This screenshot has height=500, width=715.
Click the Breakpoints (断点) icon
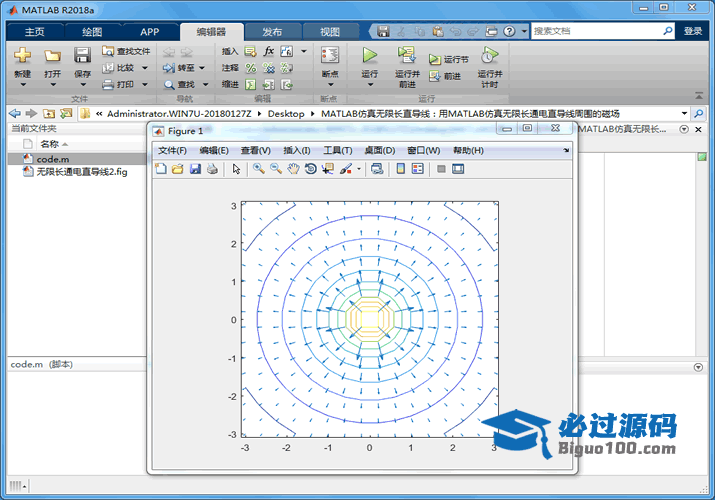329,56
